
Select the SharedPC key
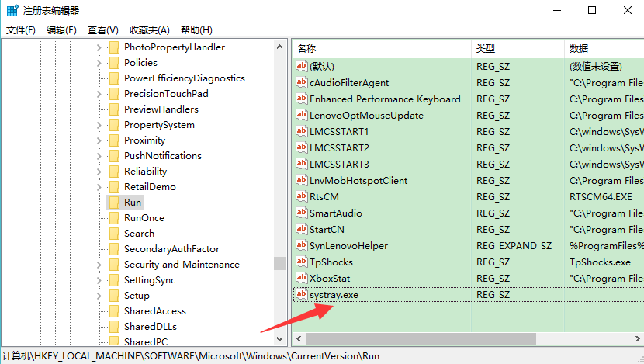click(x=146, y=341)
